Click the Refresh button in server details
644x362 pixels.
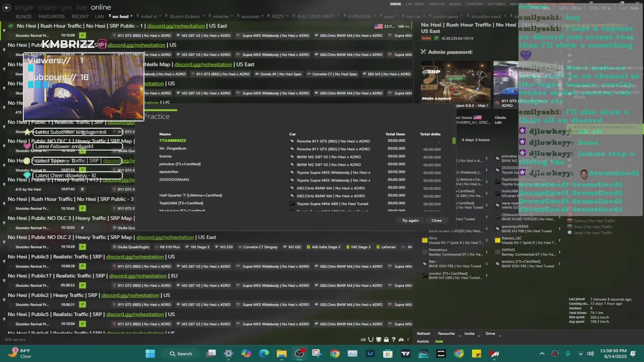click(424, 333)
